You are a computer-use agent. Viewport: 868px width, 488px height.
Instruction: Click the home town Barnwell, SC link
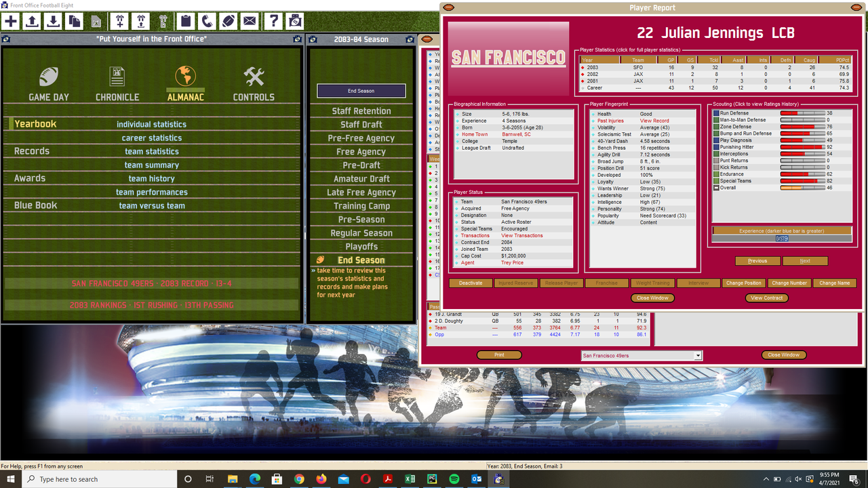tap(517, 134)
